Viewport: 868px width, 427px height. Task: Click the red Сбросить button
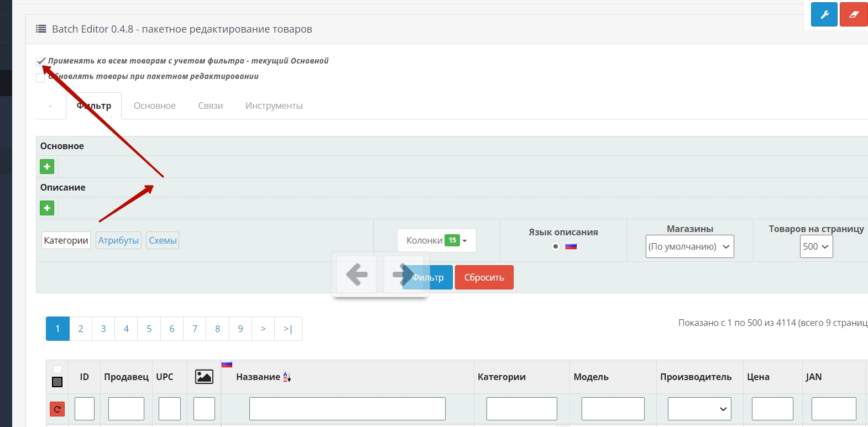484,277
